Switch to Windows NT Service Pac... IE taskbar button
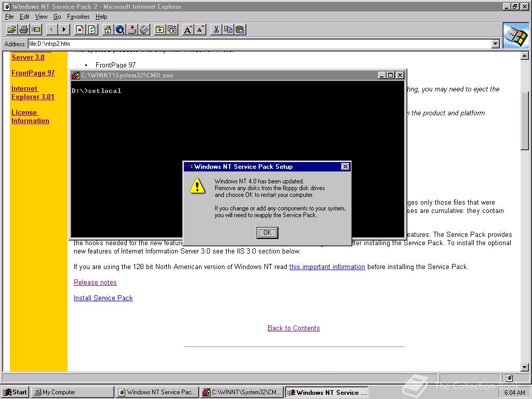Viewport: 532px width, 399px height. (157, 392)
